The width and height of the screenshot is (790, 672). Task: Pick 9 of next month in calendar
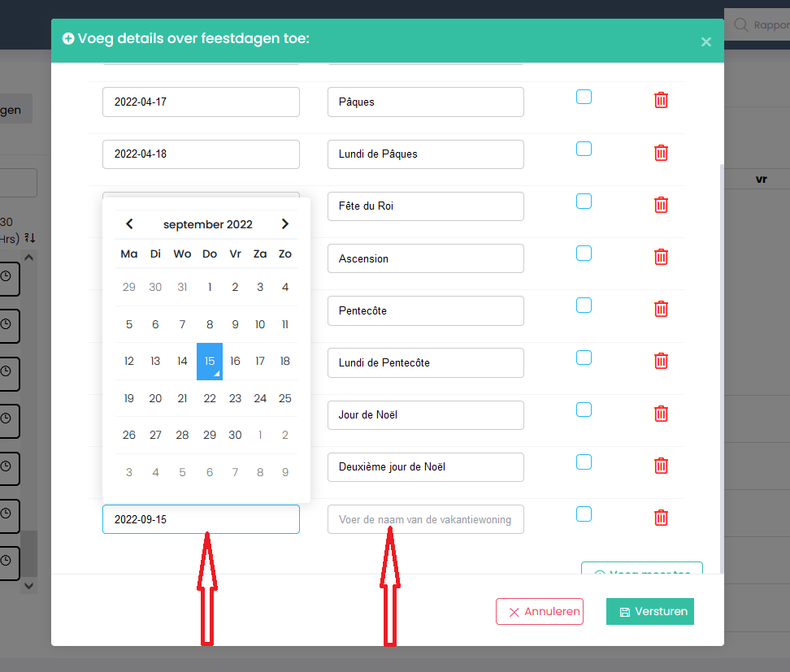pyautogui.click(x=284, y=472)
